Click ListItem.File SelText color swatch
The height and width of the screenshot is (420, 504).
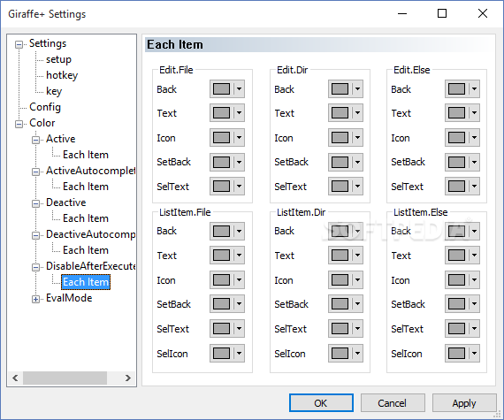[221, 328]
